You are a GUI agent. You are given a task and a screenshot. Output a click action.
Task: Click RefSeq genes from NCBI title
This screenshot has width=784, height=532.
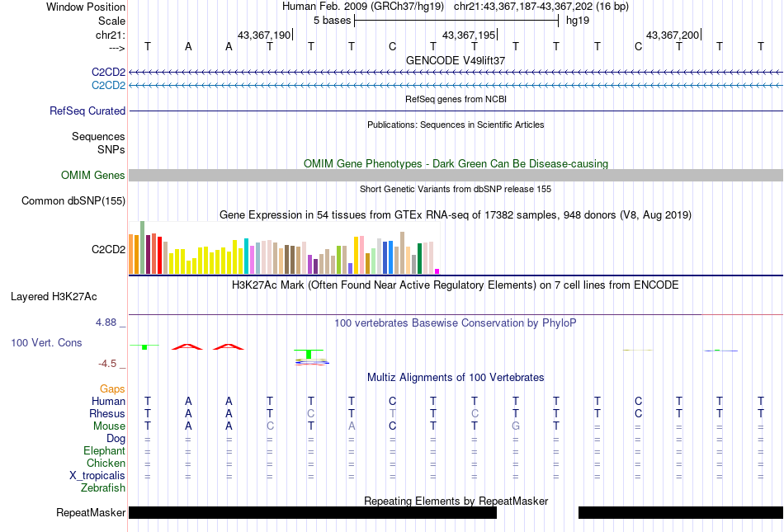coord(456,99)
